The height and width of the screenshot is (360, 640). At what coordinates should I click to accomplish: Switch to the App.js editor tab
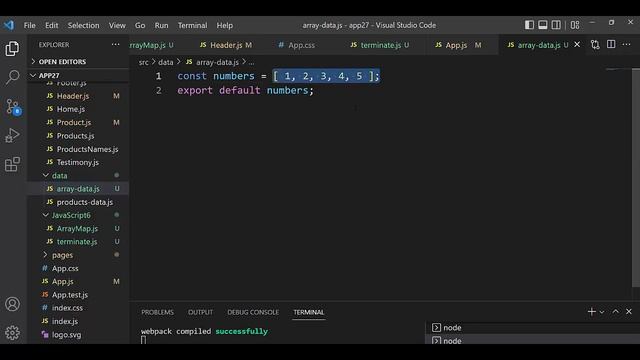tap(456, 45)
